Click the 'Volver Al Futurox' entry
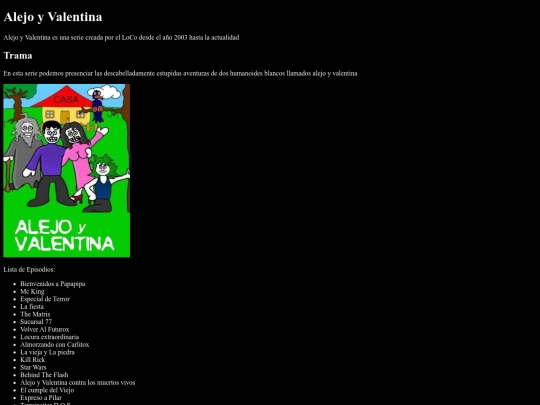540x405 pixels. pos(45,329)
